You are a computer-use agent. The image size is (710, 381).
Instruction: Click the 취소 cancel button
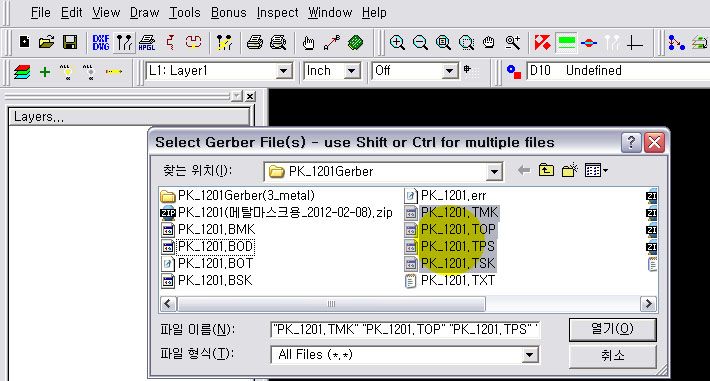coord(612,356)
